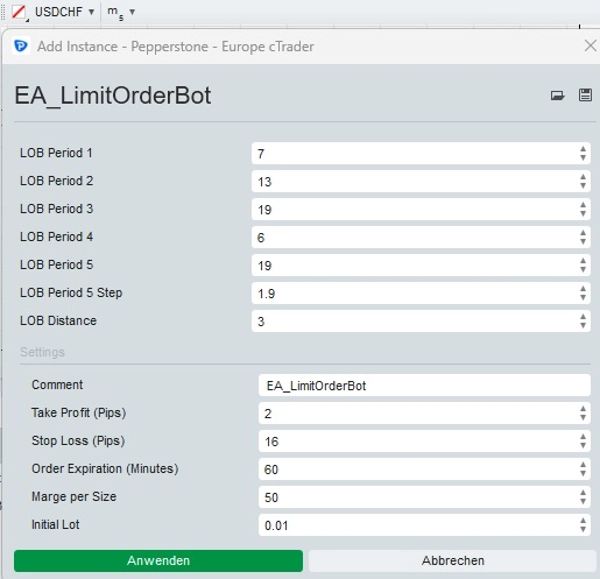600x579 pixels.
Task: Increase LOB Period 5 Step value
Action: (x=583, y=289)
